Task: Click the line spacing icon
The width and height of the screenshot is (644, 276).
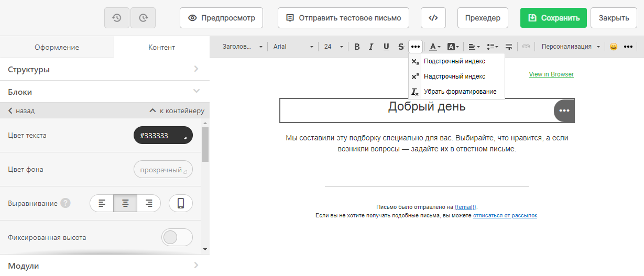Action: tap(509, 47)
